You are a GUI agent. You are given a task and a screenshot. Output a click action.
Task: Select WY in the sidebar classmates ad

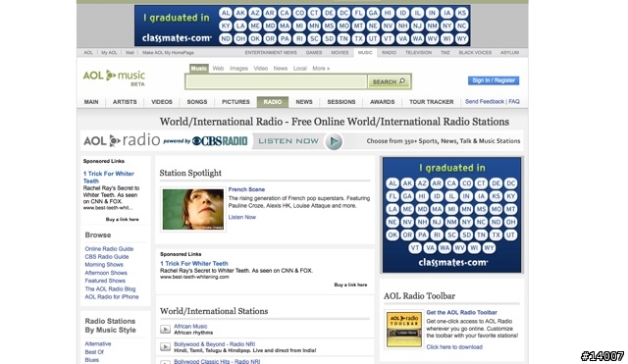coord(489,248)
